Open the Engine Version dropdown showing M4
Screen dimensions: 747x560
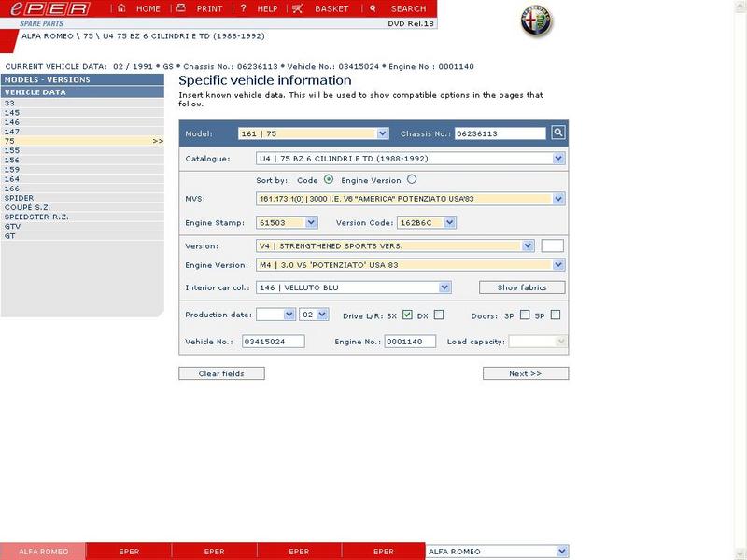pos(410,265)
